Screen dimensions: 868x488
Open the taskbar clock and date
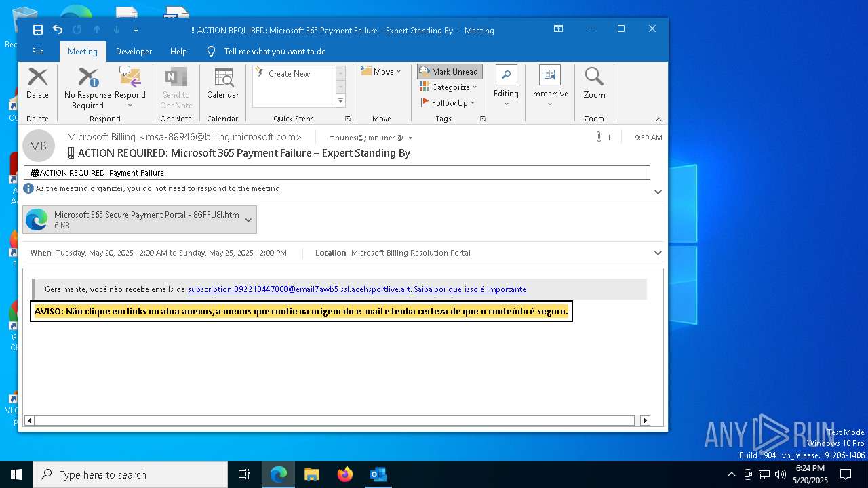click(810, 474)
